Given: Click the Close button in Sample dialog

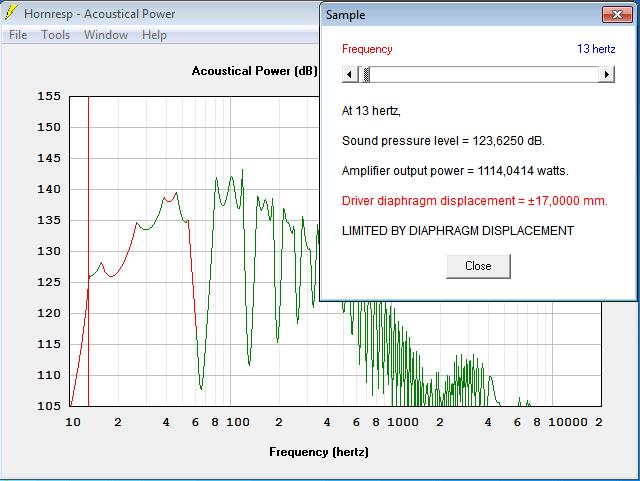Looking at the screenshot, I should 478,266.
